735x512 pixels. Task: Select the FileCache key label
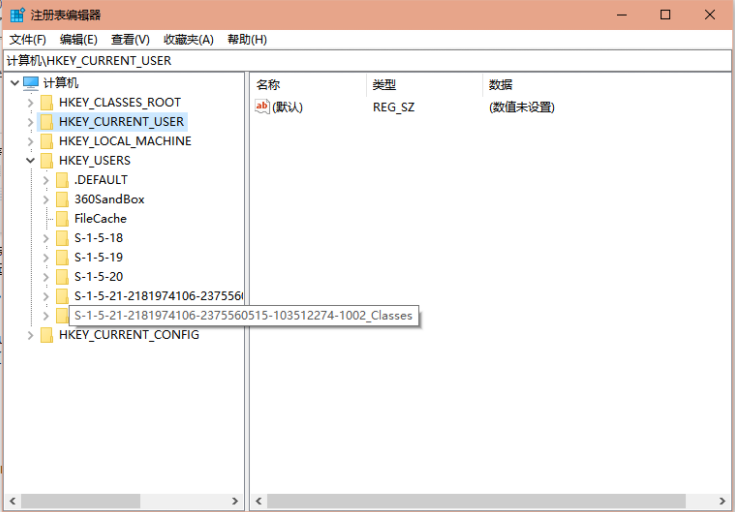[100, 219]
